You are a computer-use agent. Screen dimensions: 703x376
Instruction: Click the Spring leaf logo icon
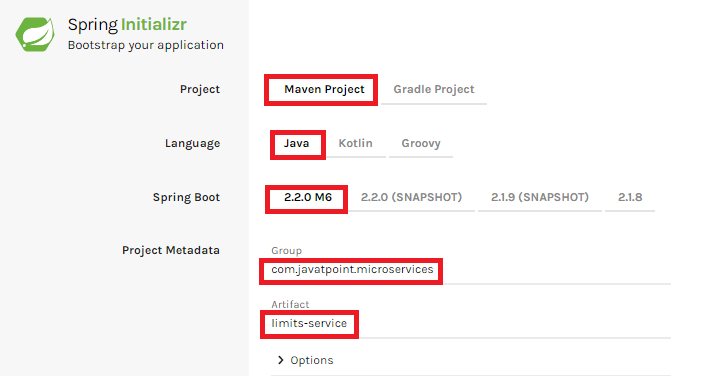(x=35, y=34)
